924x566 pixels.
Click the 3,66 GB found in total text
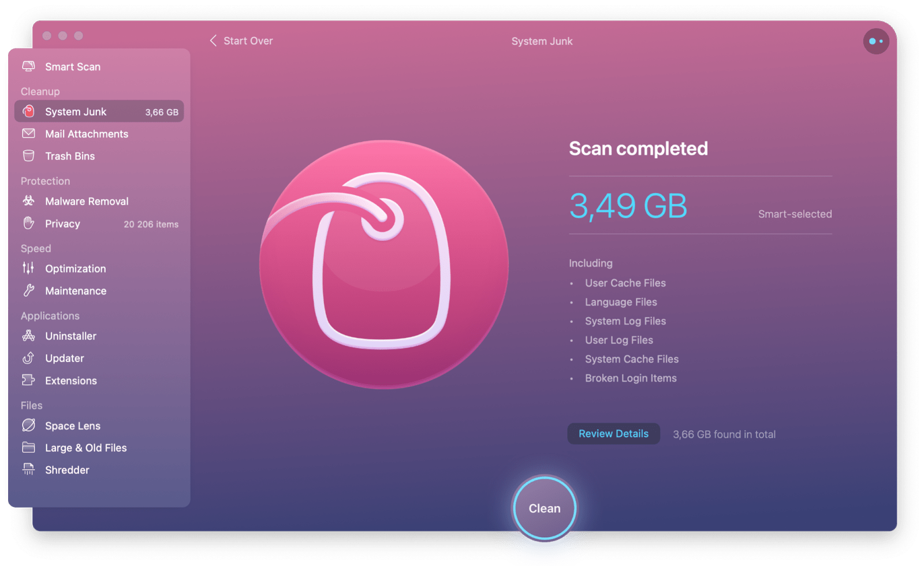(x=724, y=434)
